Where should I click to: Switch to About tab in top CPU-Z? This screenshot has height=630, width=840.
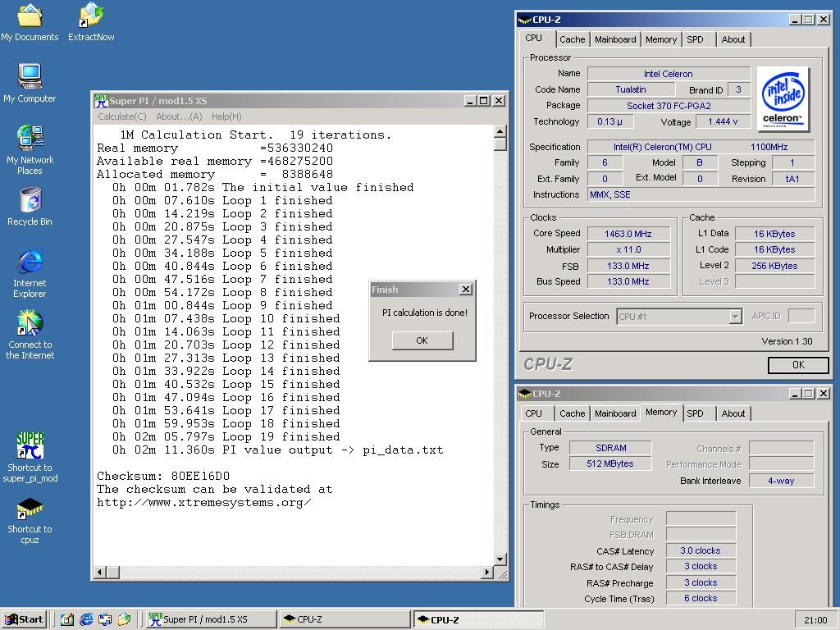coord(733,39)
